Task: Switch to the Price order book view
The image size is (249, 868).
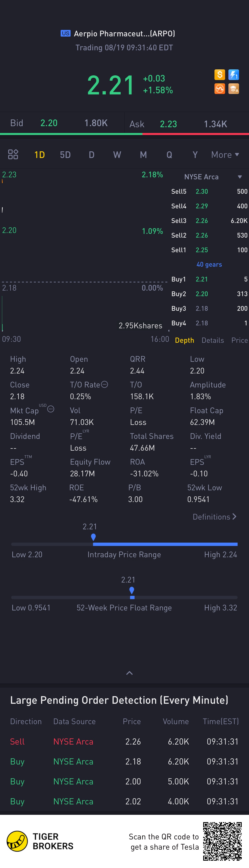Action: [x=239, y=340]
